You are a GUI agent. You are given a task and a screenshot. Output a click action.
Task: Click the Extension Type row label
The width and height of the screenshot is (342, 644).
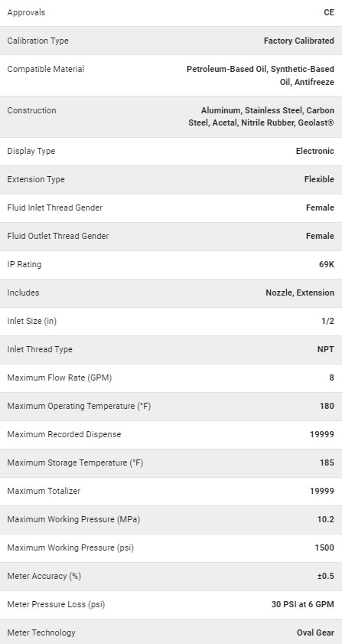[36, 179]
